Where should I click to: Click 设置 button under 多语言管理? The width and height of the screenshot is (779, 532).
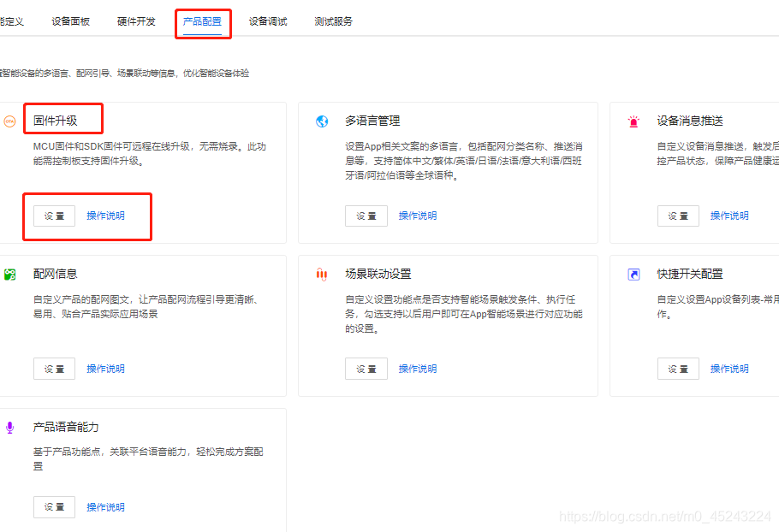[x=366, y=216]
